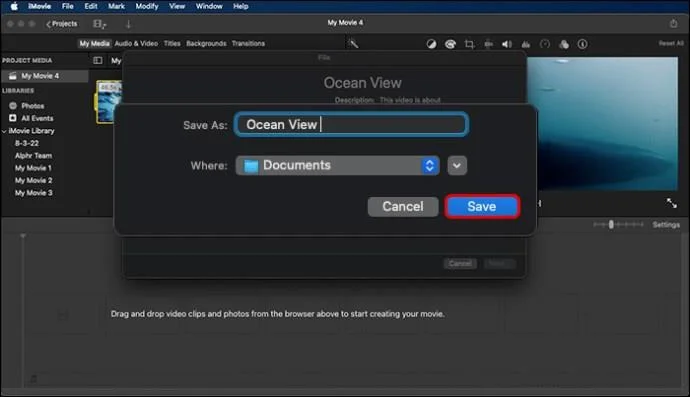The width and height of the screenshot is (690, 397).
Task: Open the iMovie menu
Action: 39,6
